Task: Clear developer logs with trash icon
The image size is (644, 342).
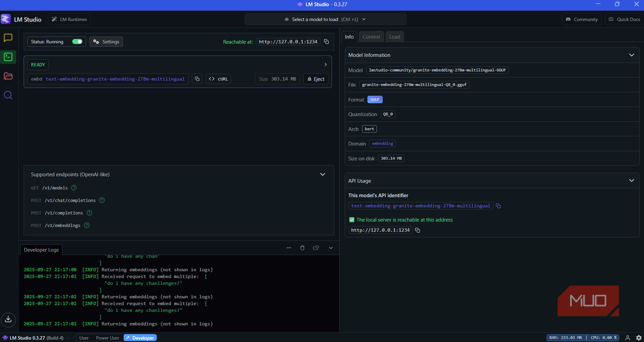Action: pyautogui.click(x=302, y=248)
